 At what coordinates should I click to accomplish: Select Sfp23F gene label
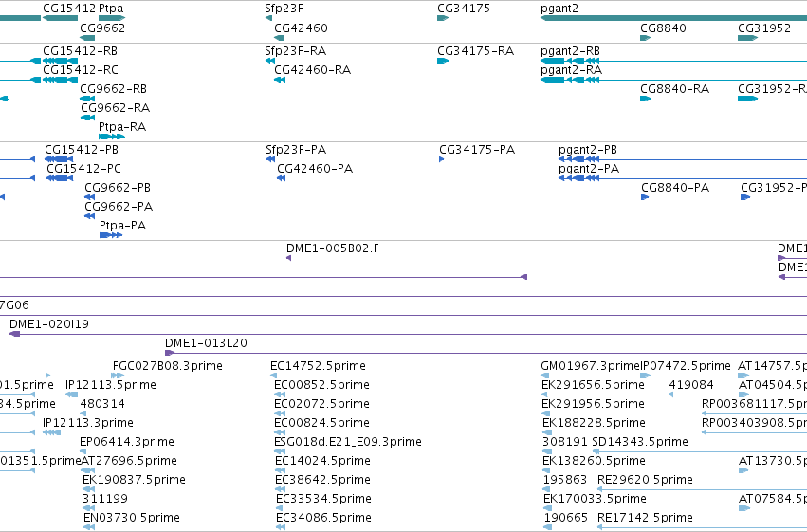pyautogui.click(x=284, y=9)
